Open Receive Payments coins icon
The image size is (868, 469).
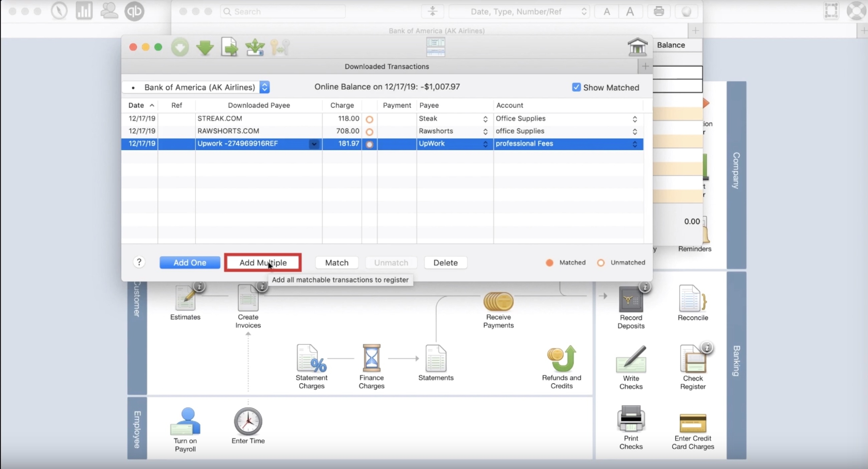tap(498, 301)
